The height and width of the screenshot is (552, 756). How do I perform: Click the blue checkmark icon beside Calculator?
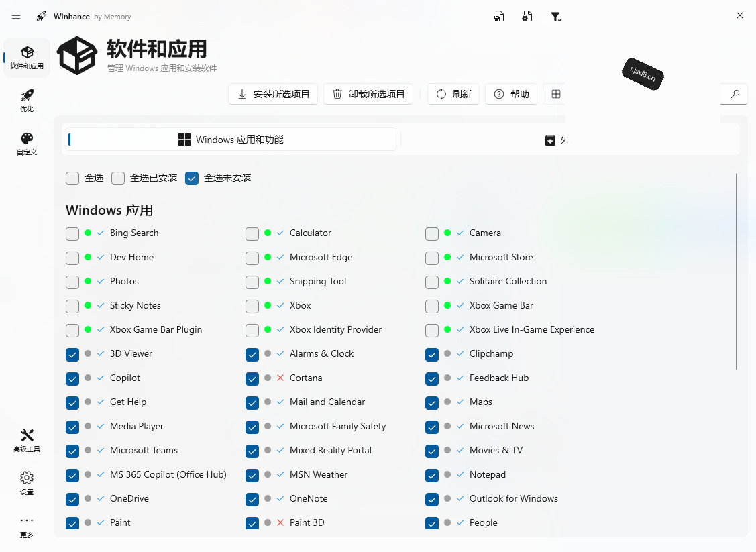[280, 232]
